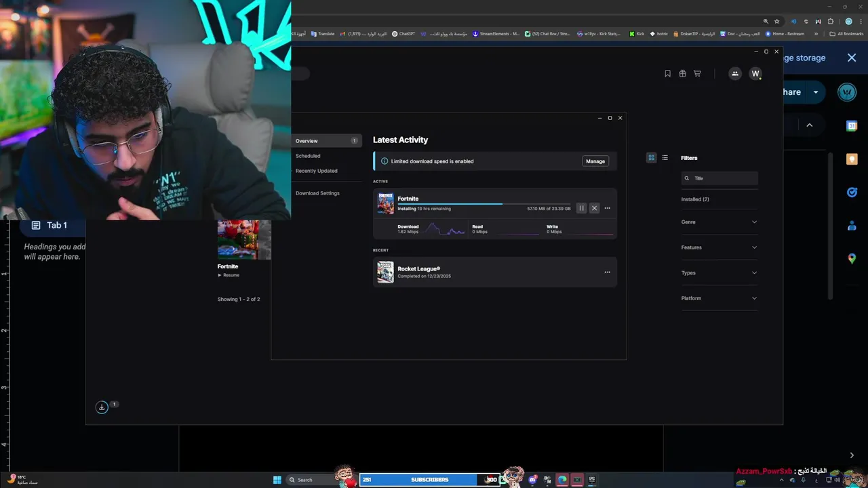Open the gift redeem icon
868x488 pixels.
pos(682,74)
